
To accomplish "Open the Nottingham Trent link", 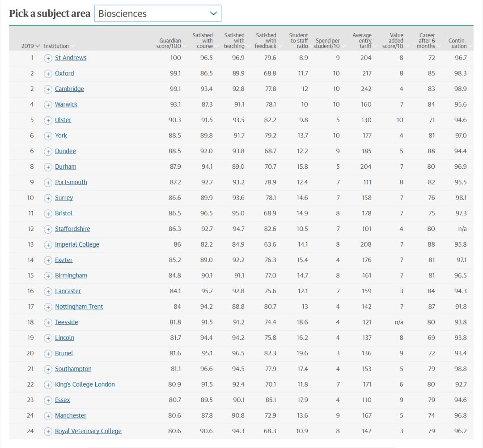I will (79, 307).
